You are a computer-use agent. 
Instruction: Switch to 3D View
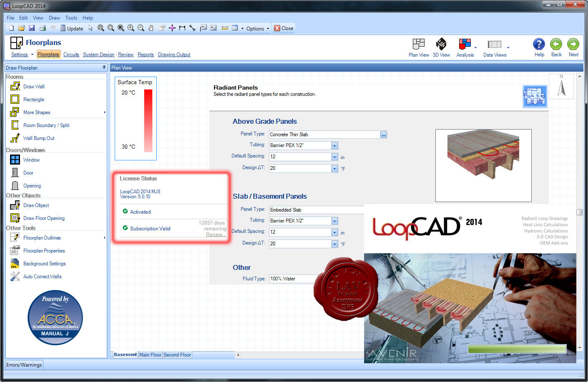pyautogui.click(x=441, y=47)
